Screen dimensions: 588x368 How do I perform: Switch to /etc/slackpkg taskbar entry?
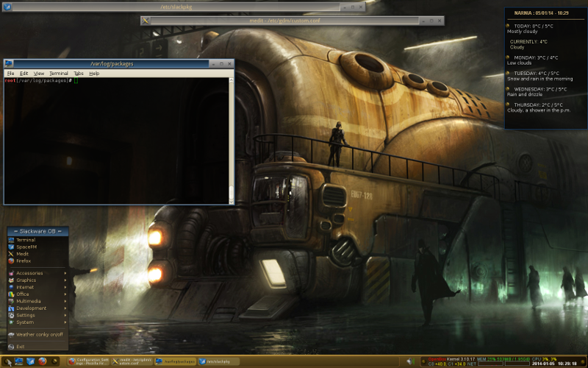pos(219,361)
